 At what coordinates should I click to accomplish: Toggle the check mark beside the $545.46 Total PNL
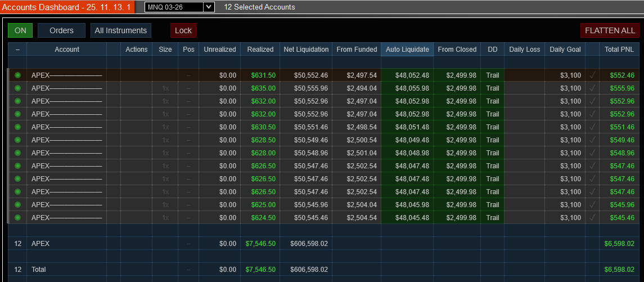click(592, 217)
